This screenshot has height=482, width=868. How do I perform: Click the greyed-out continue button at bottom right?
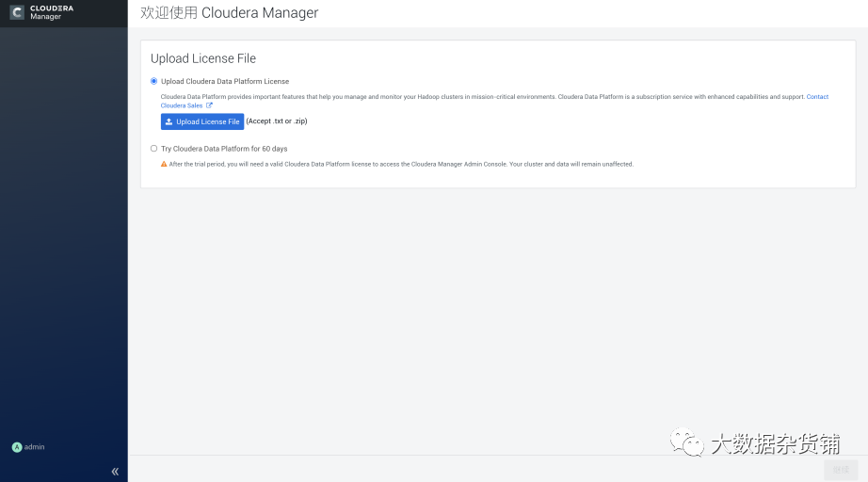pyautogui.click(x=841, y=470)
